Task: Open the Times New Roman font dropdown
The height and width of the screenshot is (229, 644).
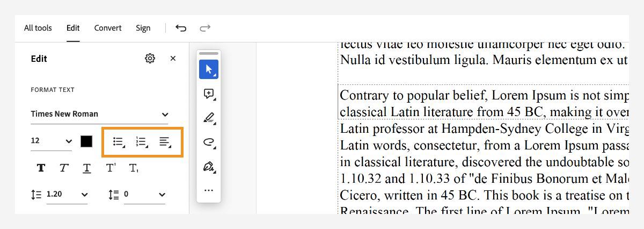Action: (x=99, y=114)
